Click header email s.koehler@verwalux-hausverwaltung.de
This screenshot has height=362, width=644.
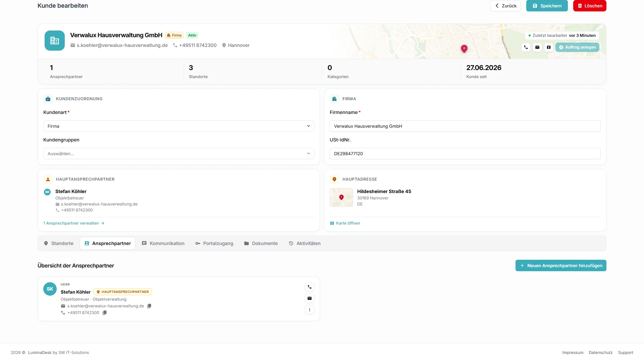(x=122, y=45)
